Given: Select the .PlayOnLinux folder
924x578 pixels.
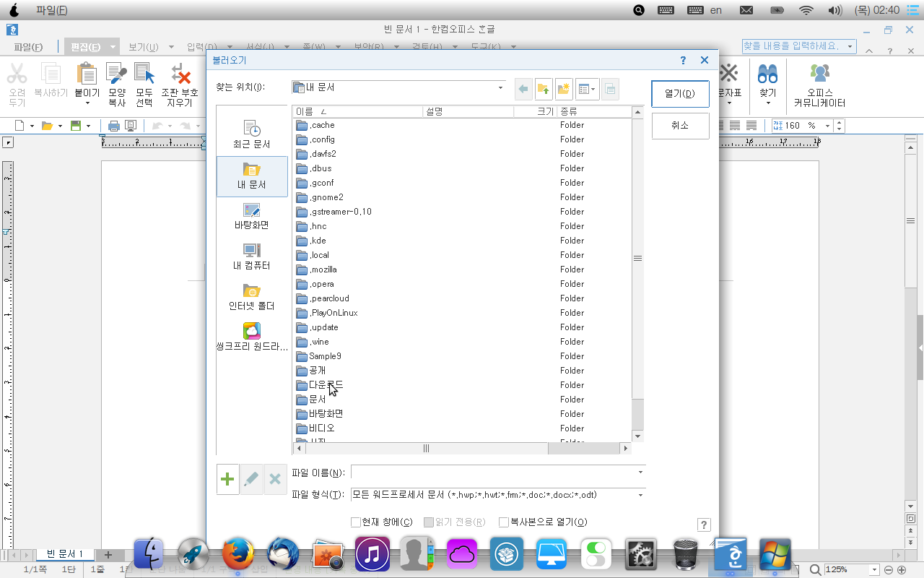Looking at the screenshot, I should (x=327, y=313).
